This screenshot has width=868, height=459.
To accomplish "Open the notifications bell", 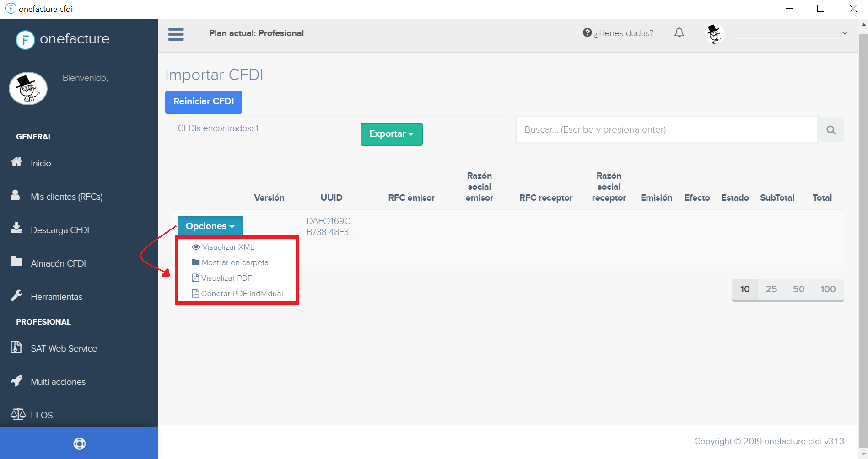I will click(x=679, y=33).
